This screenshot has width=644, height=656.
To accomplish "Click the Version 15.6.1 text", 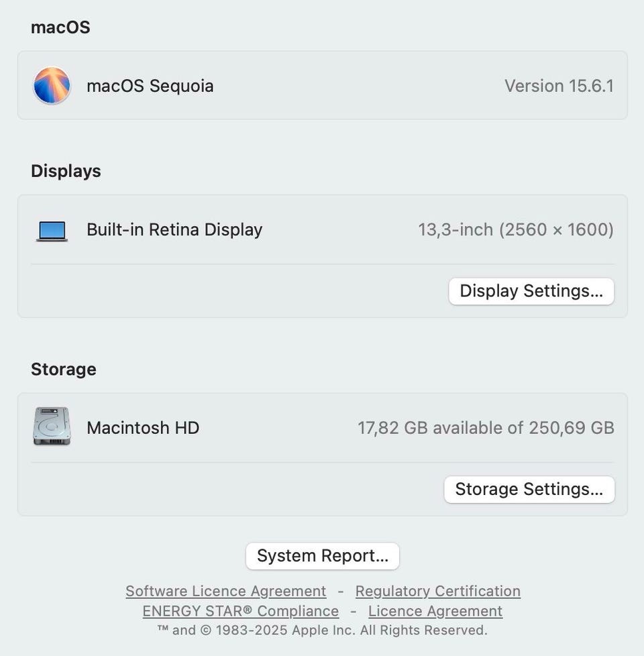I will point(559,86).
